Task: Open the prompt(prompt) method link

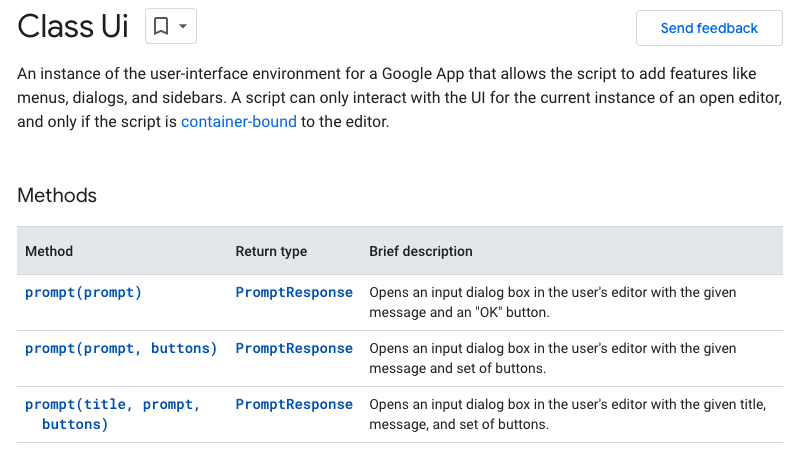Action: (x=83, y=293)
